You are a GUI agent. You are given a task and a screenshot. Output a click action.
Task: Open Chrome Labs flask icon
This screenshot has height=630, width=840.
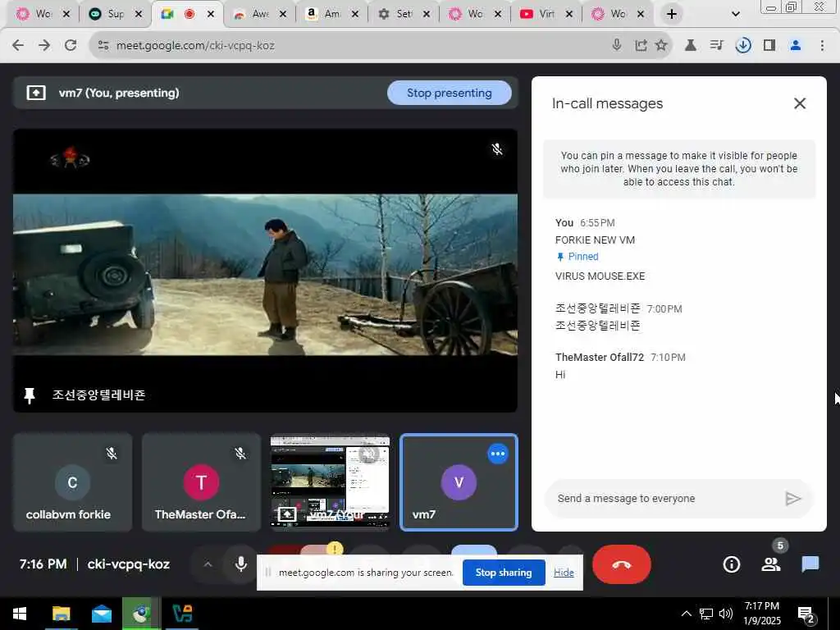(691, 46)
